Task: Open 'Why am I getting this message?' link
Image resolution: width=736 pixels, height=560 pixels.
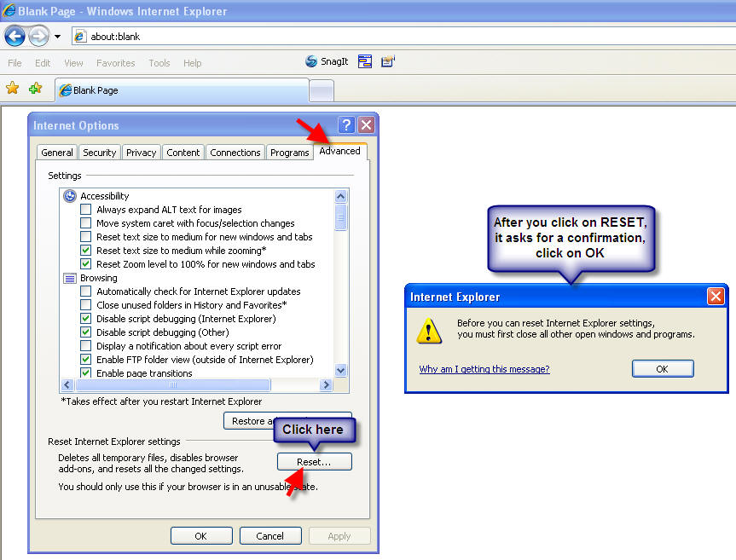Action: pyautogui.click(x=484, y=369)
